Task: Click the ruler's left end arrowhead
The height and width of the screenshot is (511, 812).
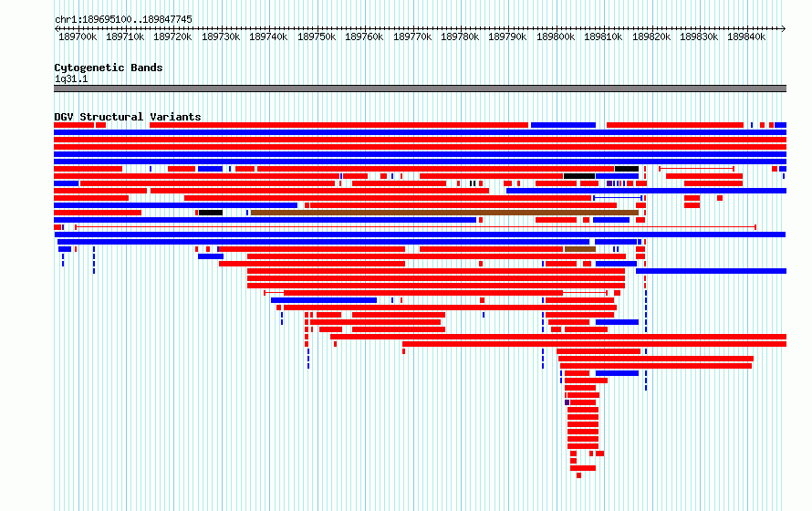Action: 57,29
